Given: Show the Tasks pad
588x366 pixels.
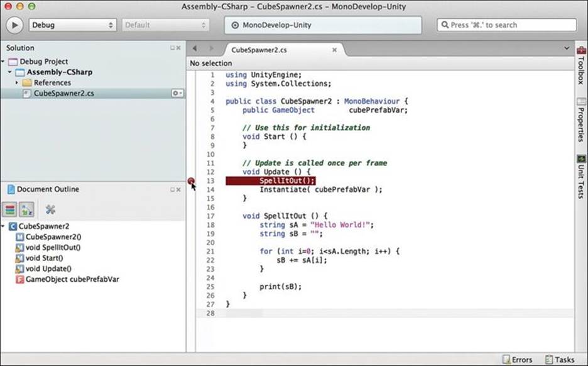Looking at the screenshot, I should (560, 360).
